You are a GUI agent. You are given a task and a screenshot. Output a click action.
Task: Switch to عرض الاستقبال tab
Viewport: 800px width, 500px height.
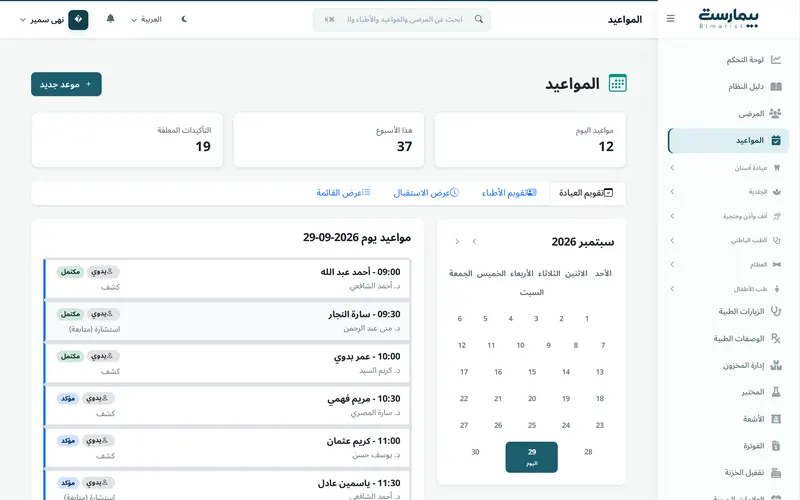[x=426, y=193]
